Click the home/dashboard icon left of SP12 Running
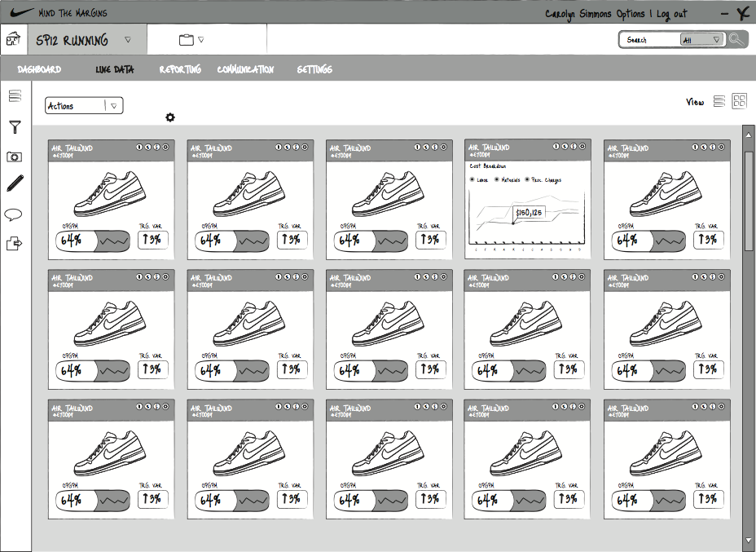 point(13,38)
